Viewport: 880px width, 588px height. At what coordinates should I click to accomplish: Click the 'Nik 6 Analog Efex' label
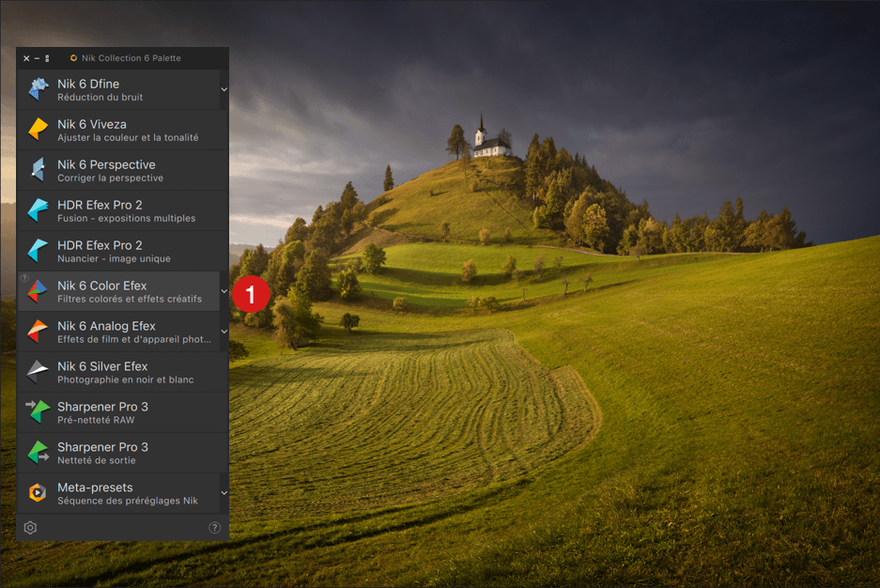pyautogui.click(x=107, y=326)
